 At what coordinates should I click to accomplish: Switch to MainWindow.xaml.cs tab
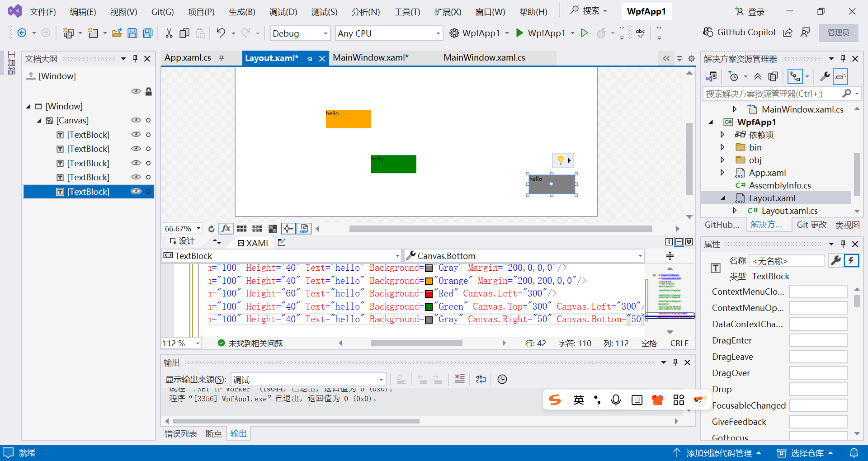click(x=484, y=58)
